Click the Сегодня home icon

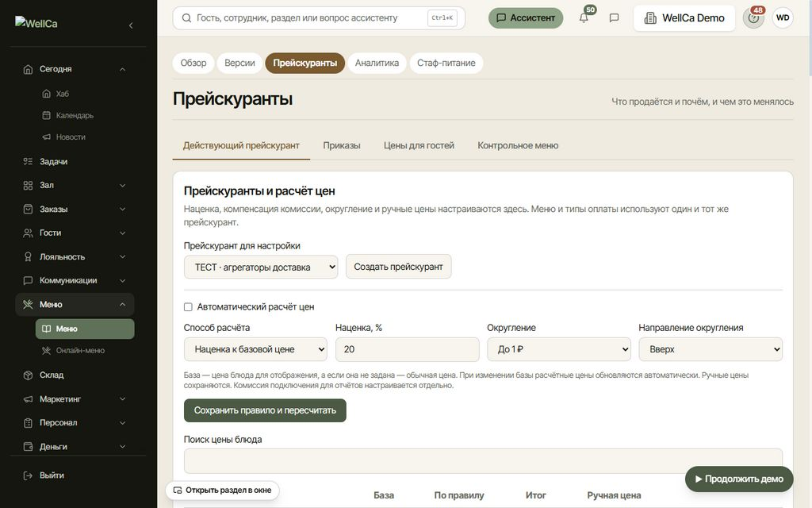click(x=28, y=69)
